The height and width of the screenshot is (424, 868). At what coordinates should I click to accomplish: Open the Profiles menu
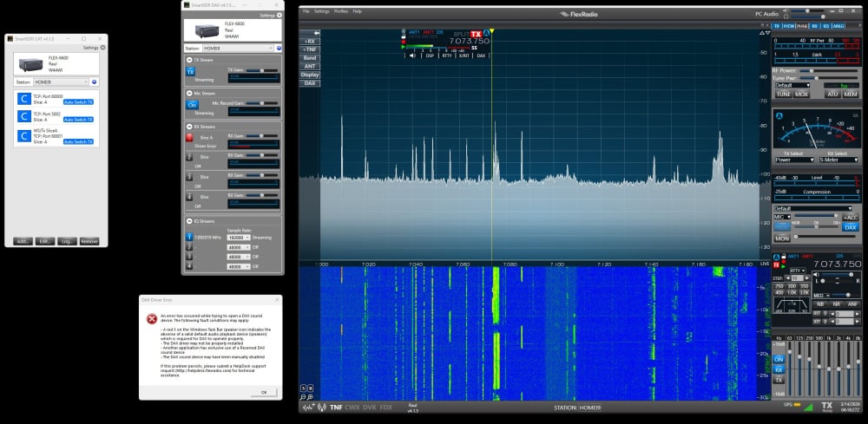click(341, 11)
